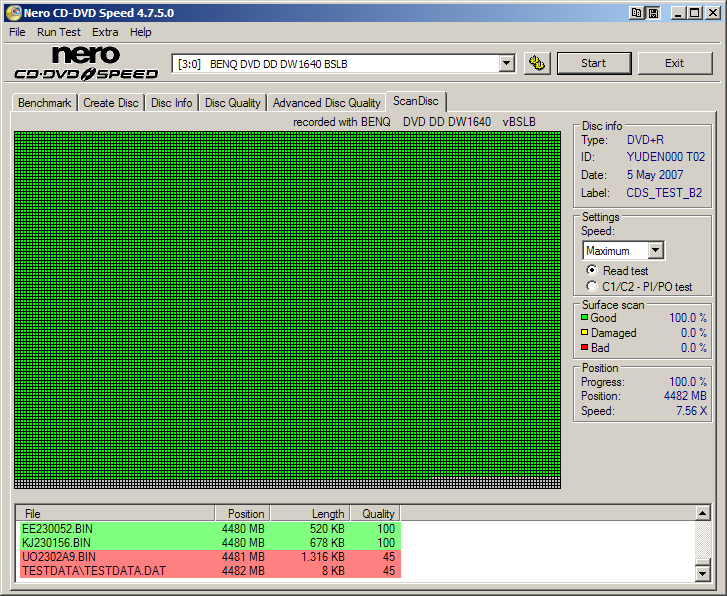Screen dimensions: 727x596
Task: Open the drive selection dropdown for BENQ DW1640
Action: click(x=507, y=64)
